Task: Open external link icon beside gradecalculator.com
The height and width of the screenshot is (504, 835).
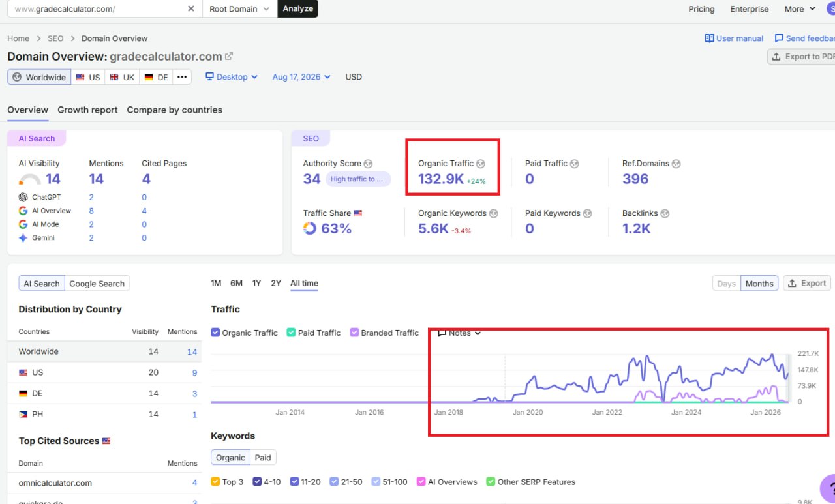Action: 229,57
